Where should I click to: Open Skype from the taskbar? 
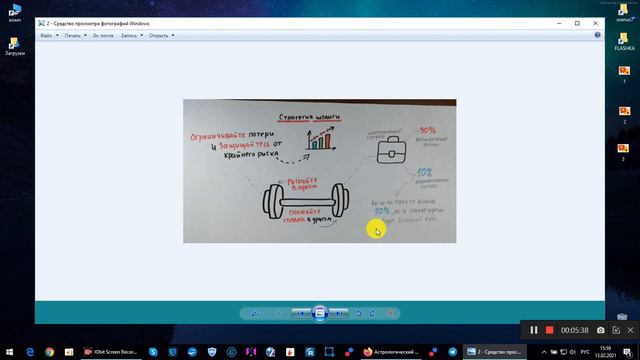click(x=153, y=352)
